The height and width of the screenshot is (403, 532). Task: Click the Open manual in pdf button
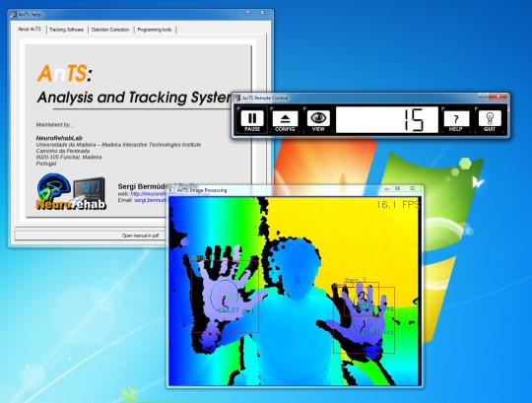(x=91, y=235)
